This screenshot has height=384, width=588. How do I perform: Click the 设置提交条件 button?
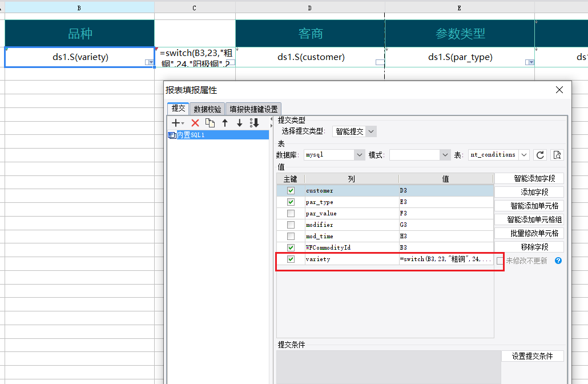(532, 356)
